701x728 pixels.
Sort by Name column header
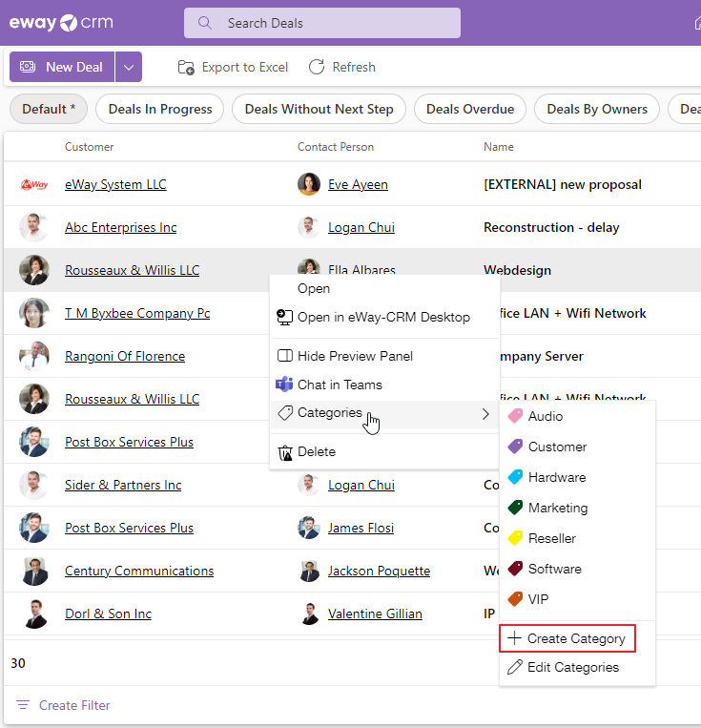(x=499, y=147)
